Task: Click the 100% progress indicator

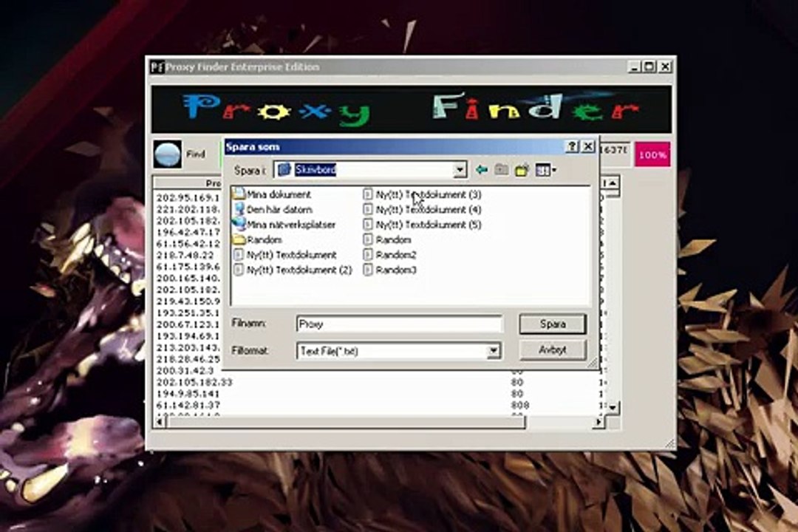Action: click(x=652, y=154)
